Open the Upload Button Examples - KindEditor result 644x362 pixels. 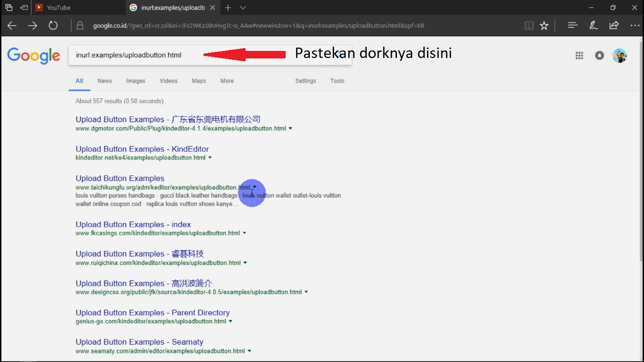tap(142, 148)
